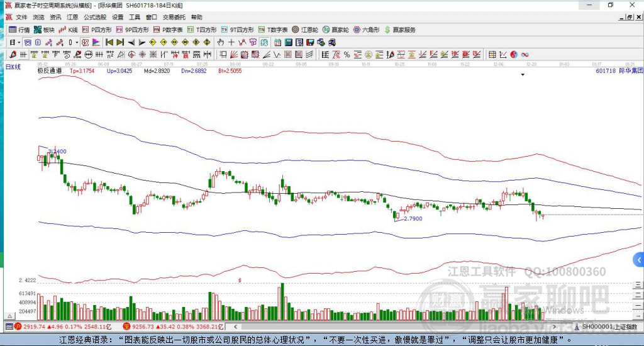Click the 板块 sector icon
Image resolution: width=644 pixels, height=346 pixels.
44,30
